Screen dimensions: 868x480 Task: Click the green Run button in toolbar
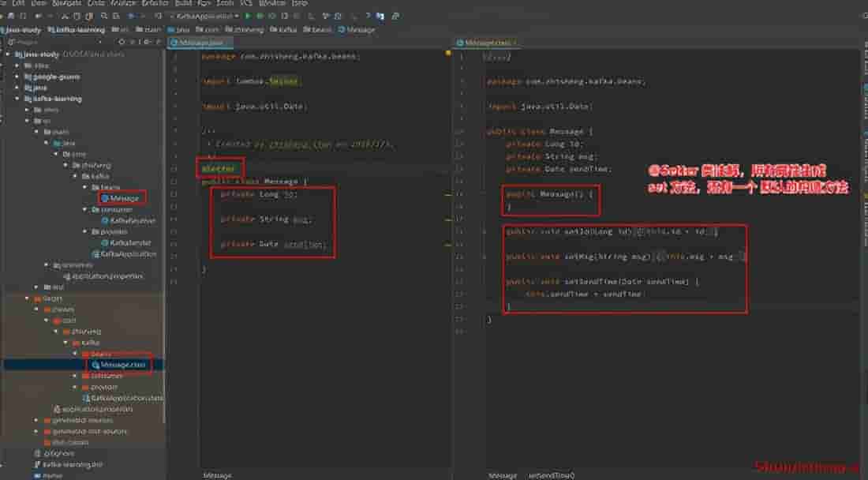(249, 16)
